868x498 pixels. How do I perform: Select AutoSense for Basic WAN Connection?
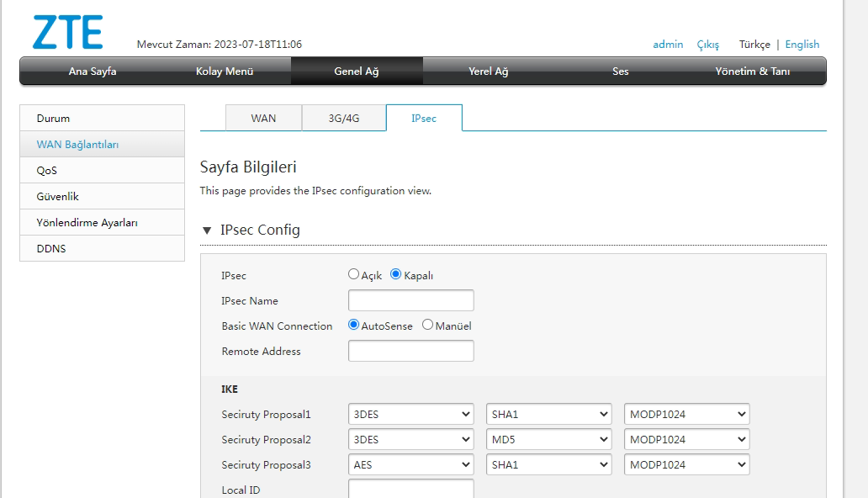(x=353, y=325)
